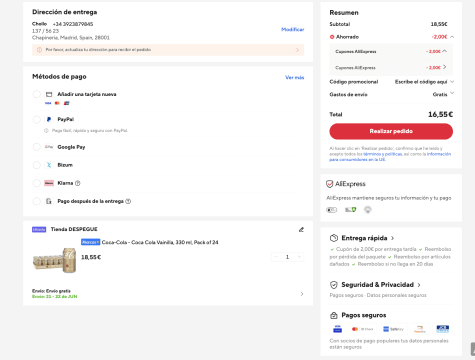
Task: Click the green delivery date text
Action: coord(55,297)
